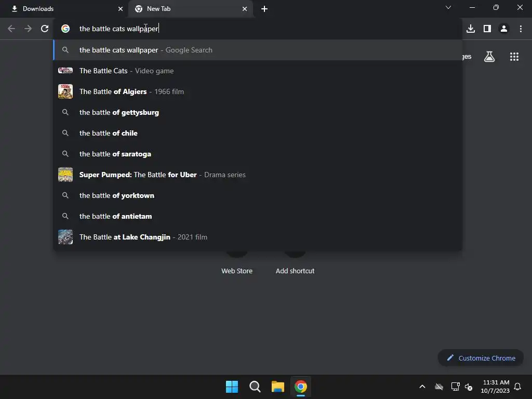Viewport: 532px width, 399px height.
Task: Click the OneDrive cloud tray icon
Action: tap(439, 387)
